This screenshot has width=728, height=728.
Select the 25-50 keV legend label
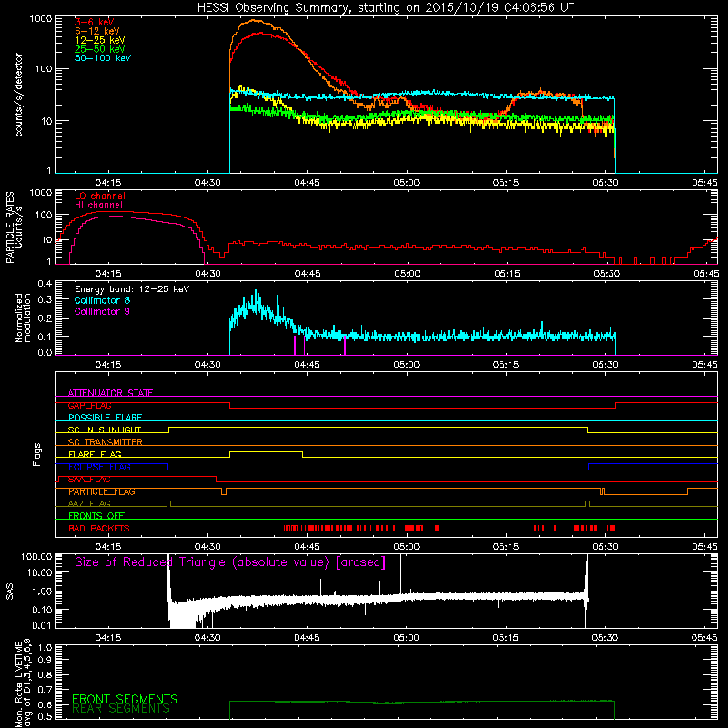click(100, 49)
